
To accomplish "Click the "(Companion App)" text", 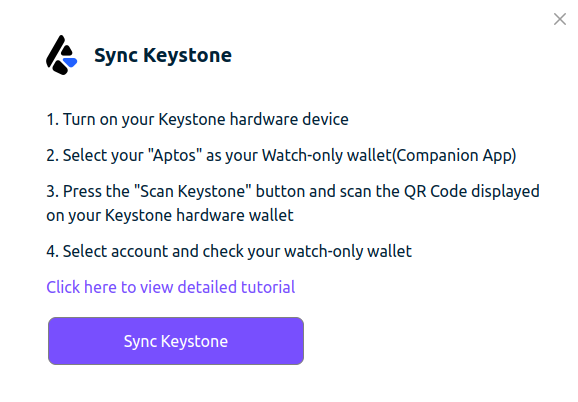I will [454, 155].
